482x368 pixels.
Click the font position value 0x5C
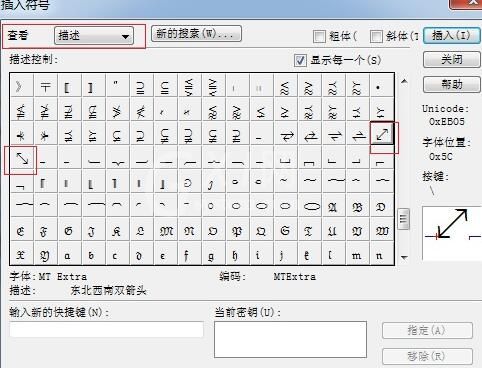(441, 156)
